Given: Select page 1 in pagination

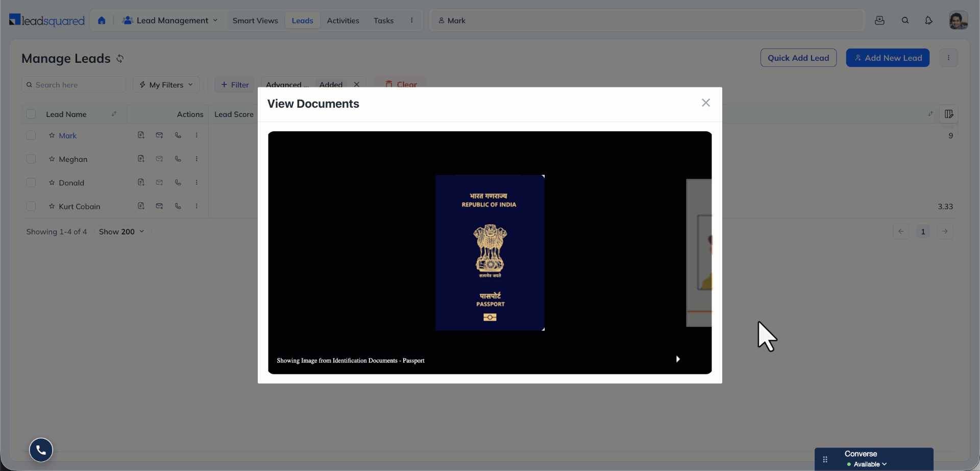Looking at the screenshot, I should coord(923,231).
